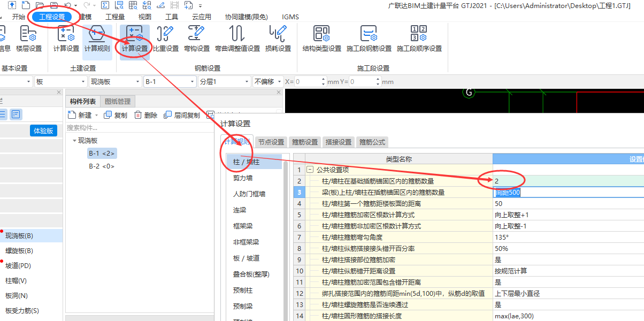Click 复制 in the component list toolbar
The width and height of the screenshot is (644, 321).
coord(116,115)
